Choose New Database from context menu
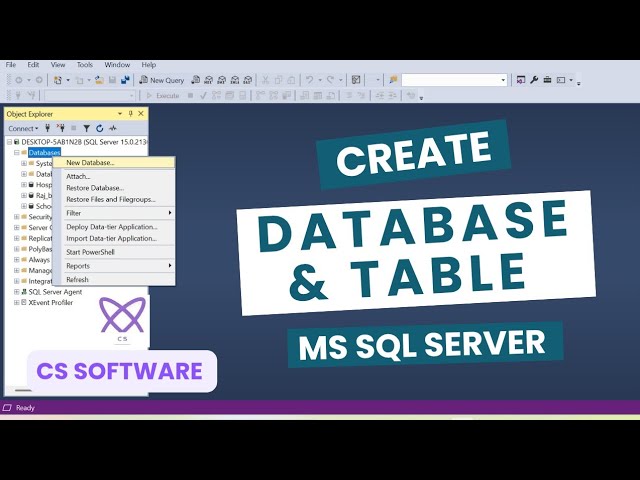 (114, 162)
